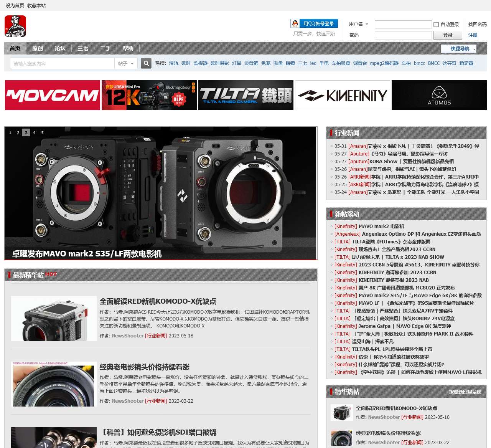Click the QQ penguin login icon
This screenshot has height=448, width=491.
[x=295, y=23]
